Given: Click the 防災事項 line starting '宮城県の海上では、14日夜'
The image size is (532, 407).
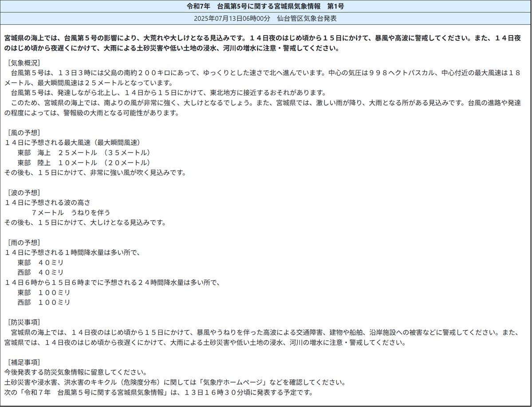Looking at the screenshot, I should (x=264, y=332).
